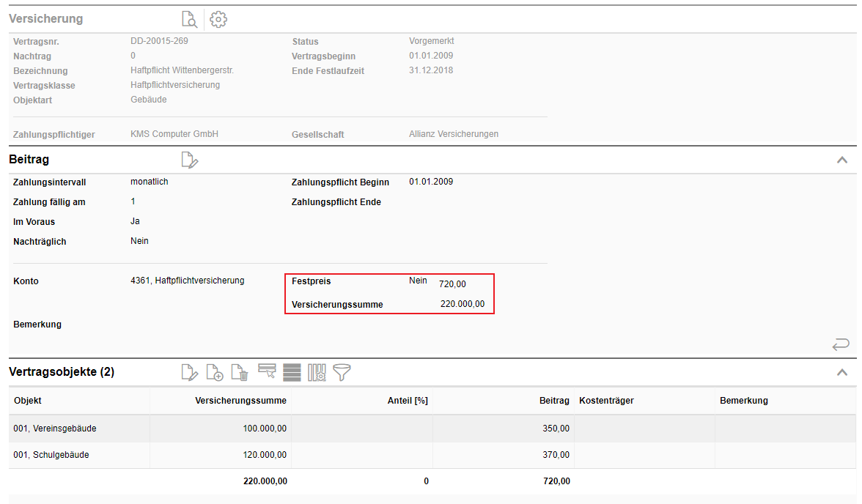This screenshot has height=504, width=862.
Task: Sort by the Versicherungssumme column header
Action: click(x=240, y=401)
